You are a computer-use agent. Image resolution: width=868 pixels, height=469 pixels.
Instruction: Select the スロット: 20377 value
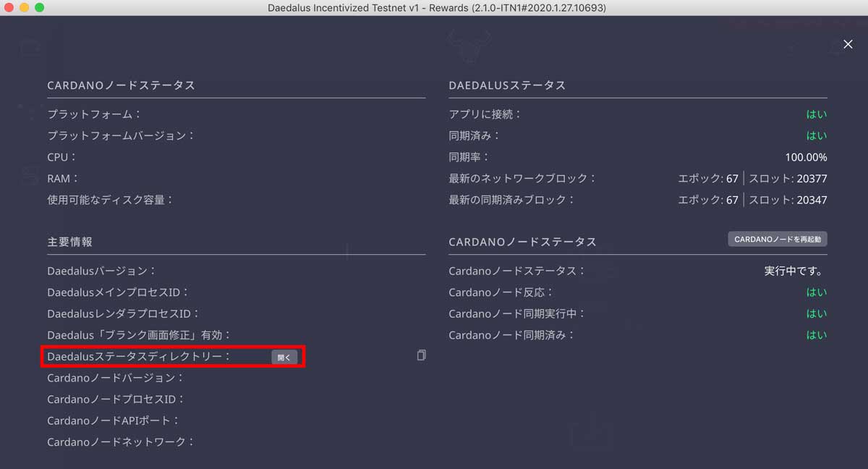coord(788,178)
